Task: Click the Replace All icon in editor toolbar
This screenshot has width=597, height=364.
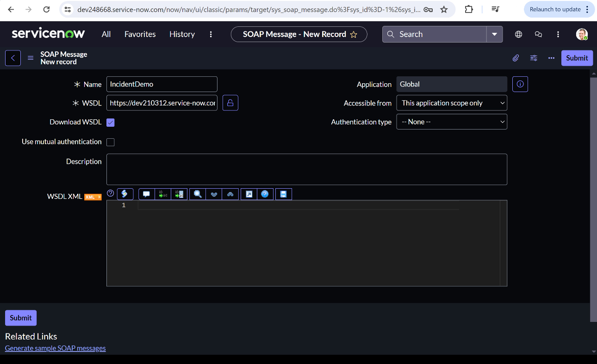Action: (x=179, y=194)
